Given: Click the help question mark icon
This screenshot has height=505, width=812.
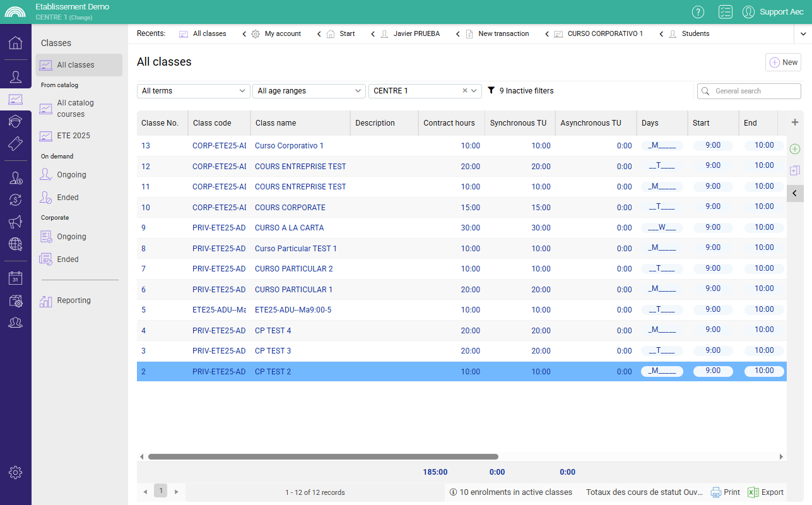Looking at the screenshot, I should [698, 12].
